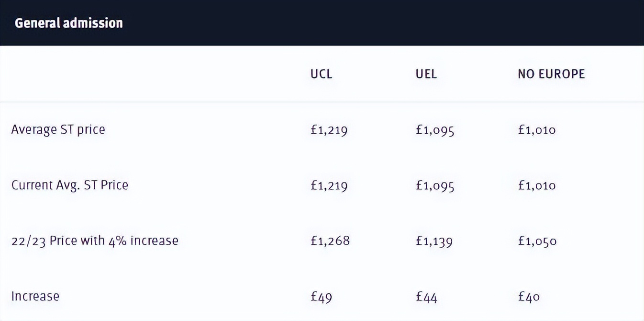The image size is (644, 321).
Task: Click the Current Avg. ST Price label
Action: [x=70, y=185]
